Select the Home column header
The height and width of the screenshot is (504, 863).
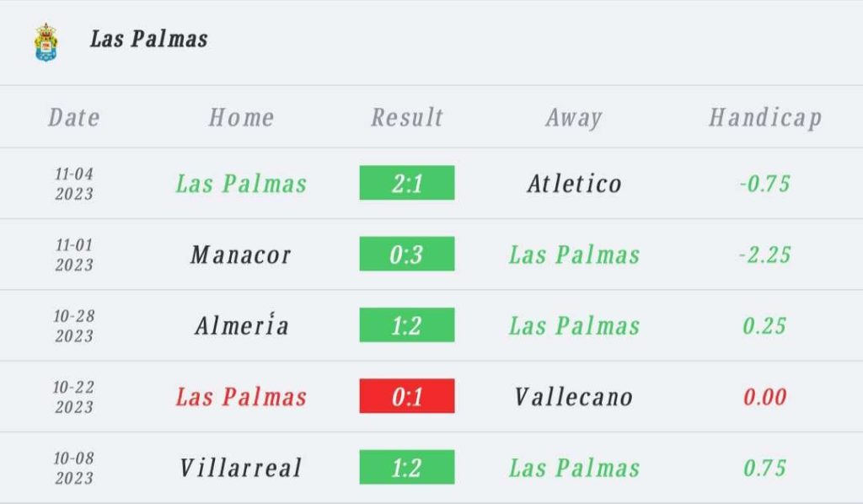[x=241, y=117]
